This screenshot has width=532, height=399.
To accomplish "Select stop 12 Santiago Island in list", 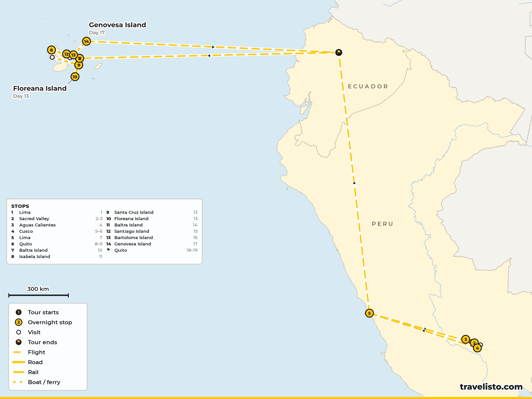I will click(152, 231).
